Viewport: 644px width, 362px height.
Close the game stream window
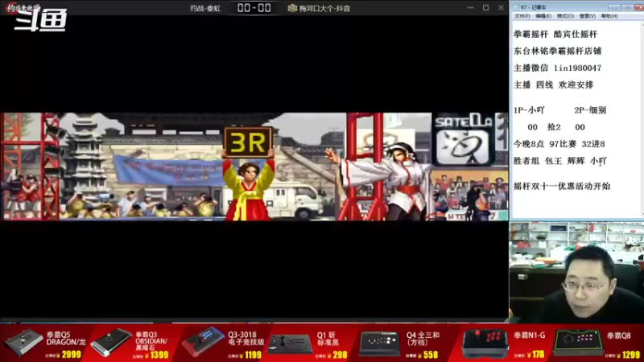[501, 7]
